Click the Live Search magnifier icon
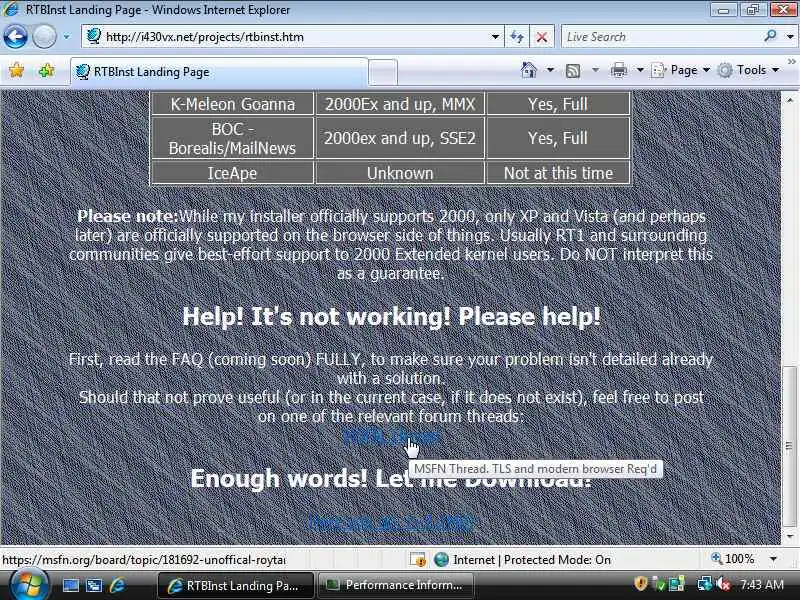The height and width of the screenshot is (600, 800). (x=770, y=36)
